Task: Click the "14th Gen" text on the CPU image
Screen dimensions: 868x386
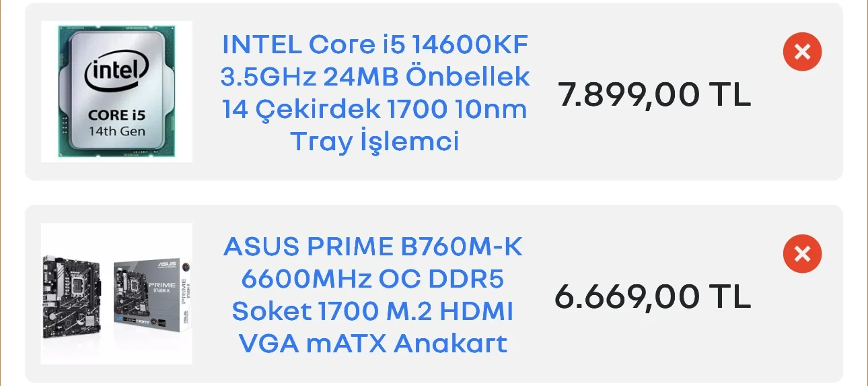Action: 117,131
